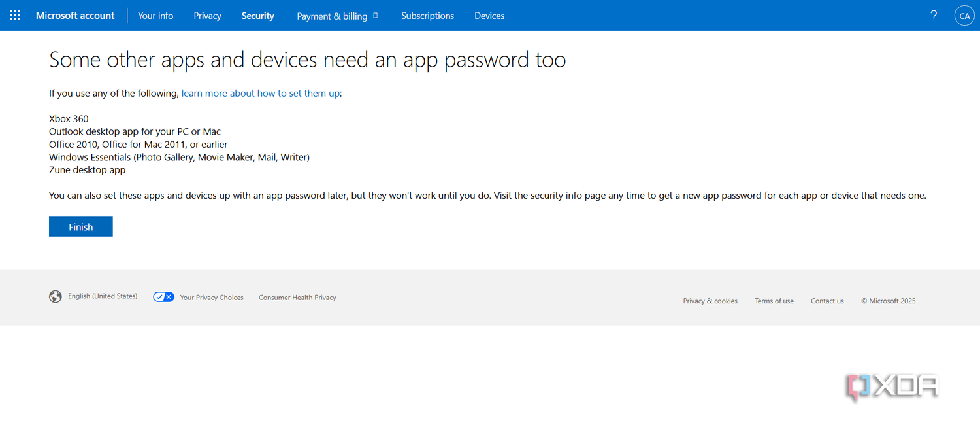Click the Contact us link

827,301
